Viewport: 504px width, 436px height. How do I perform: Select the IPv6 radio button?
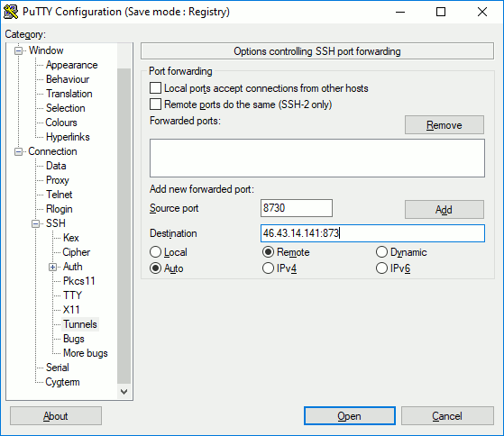coord(381,268)
